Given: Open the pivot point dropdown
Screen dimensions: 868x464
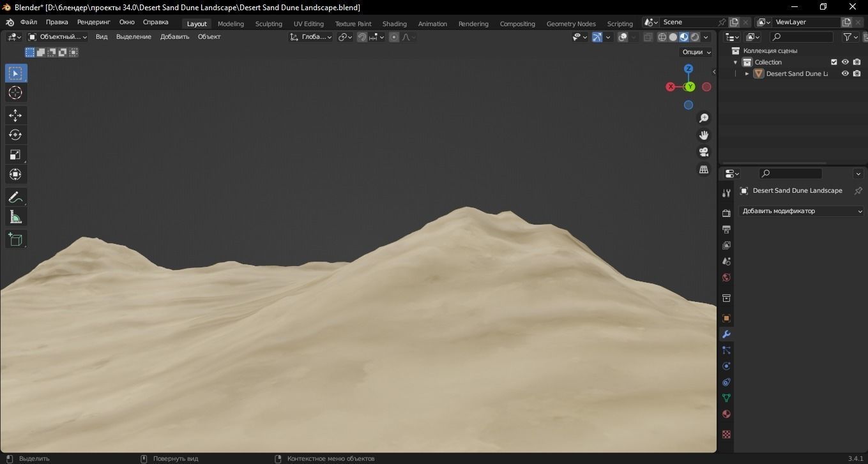Looking at the screenshot, I should tap(345, 37).
